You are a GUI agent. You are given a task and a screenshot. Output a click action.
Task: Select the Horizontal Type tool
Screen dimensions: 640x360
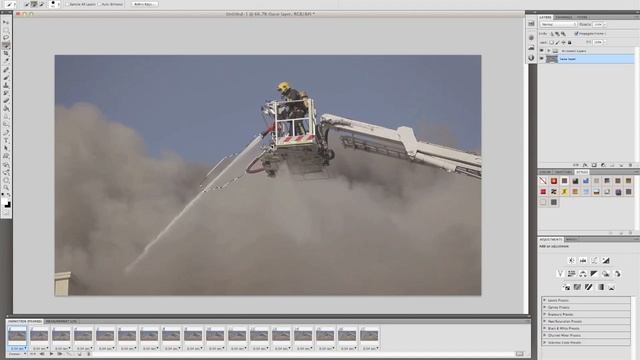(x=6, y=140)
